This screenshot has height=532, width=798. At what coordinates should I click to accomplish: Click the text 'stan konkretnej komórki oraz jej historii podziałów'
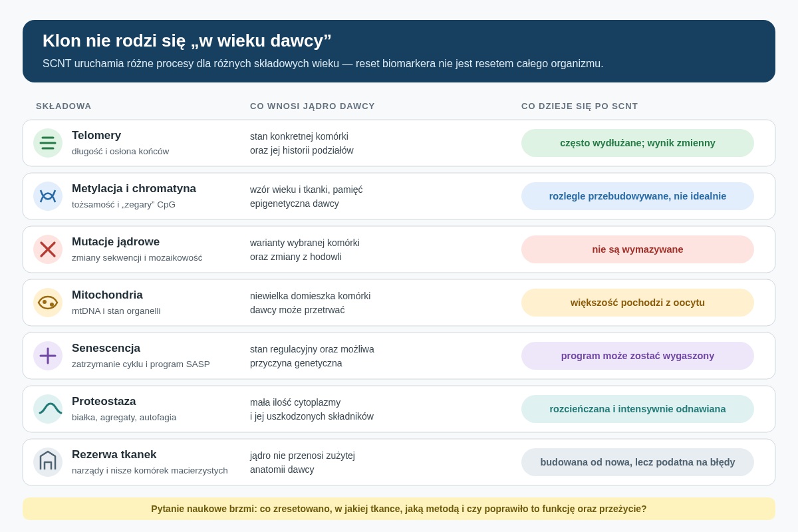[x=302, y=144]
